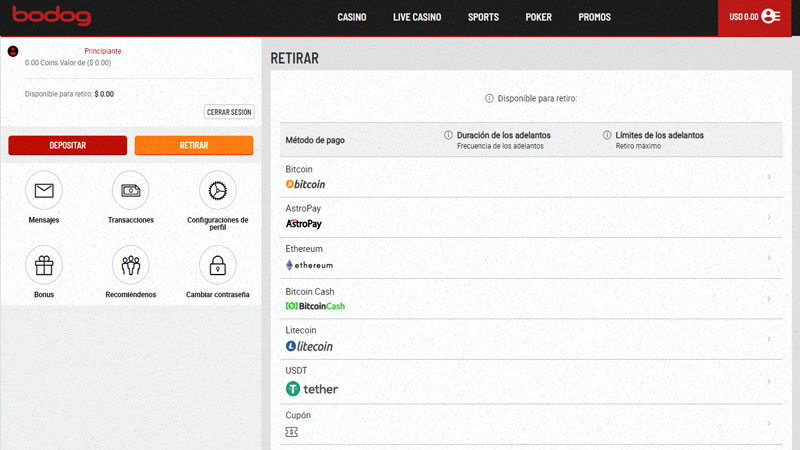Click the Cambiar contraseña padlock icon
Screen dimensions: 800x450
coord(218,265)
